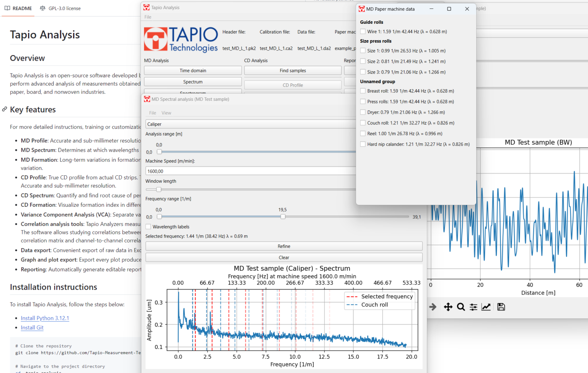Click the Forward navigation arrow icon

click(433, 307)
